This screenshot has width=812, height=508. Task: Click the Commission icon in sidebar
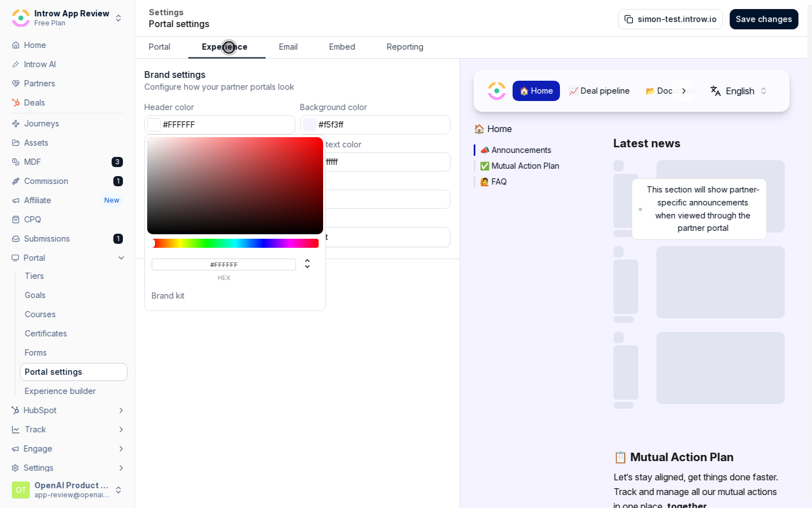[16, 181]
